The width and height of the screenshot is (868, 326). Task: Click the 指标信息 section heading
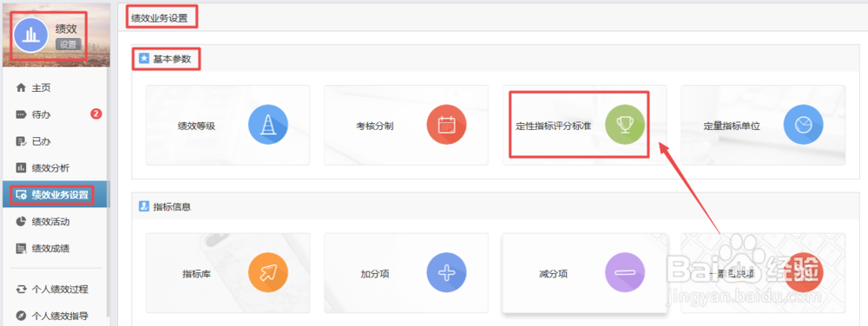point(172,207)
